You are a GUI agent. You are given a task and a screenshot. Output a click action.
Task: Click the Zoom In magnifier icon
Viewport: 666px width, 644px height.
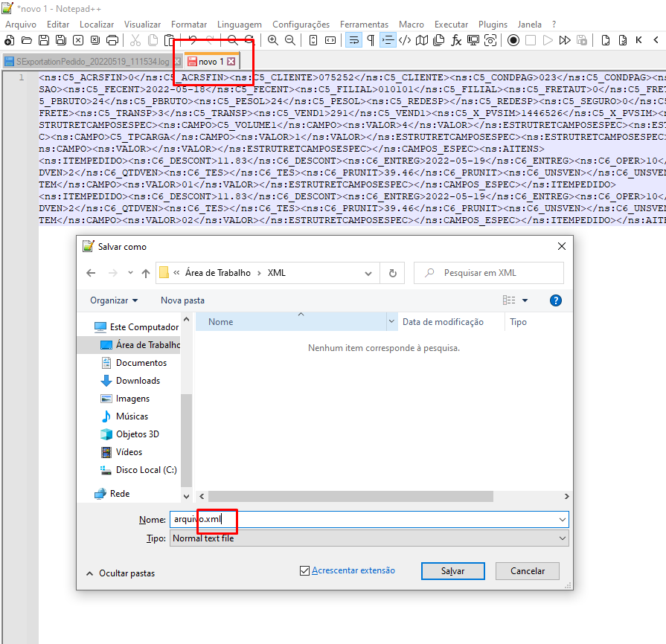[272, 40]
